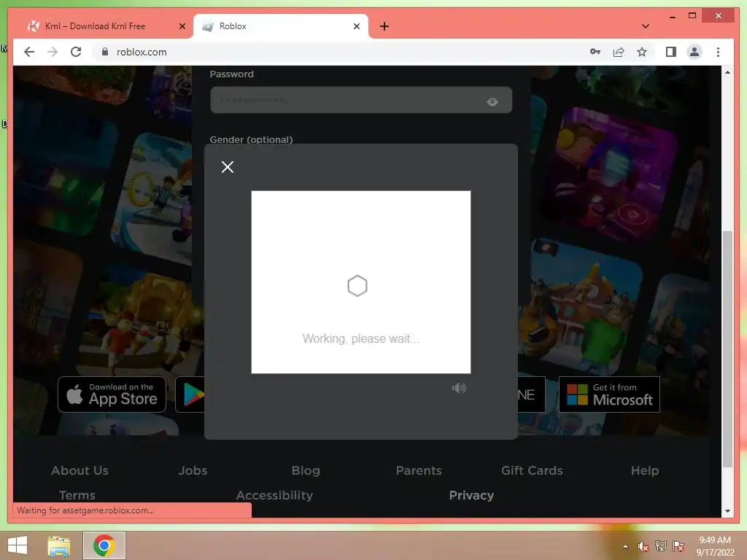Show password with the eye icon

[492, 101]
